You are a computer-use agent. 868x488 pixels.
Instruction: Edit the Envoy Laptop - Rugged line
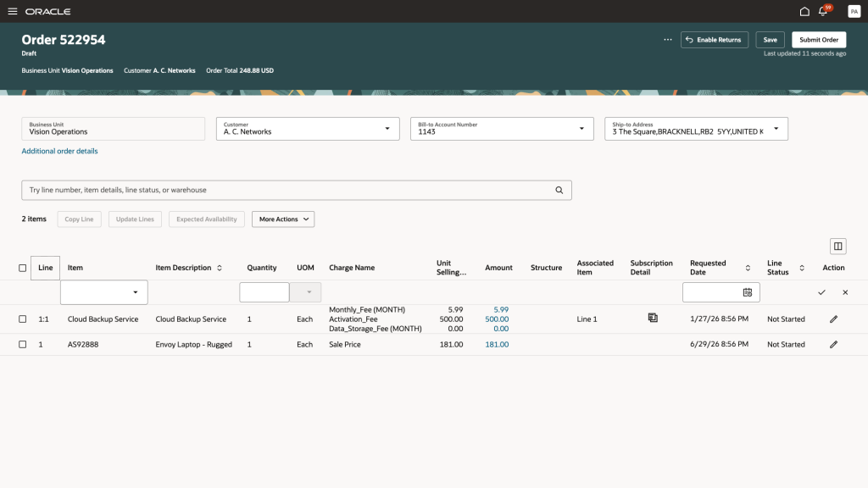[833, 345]
